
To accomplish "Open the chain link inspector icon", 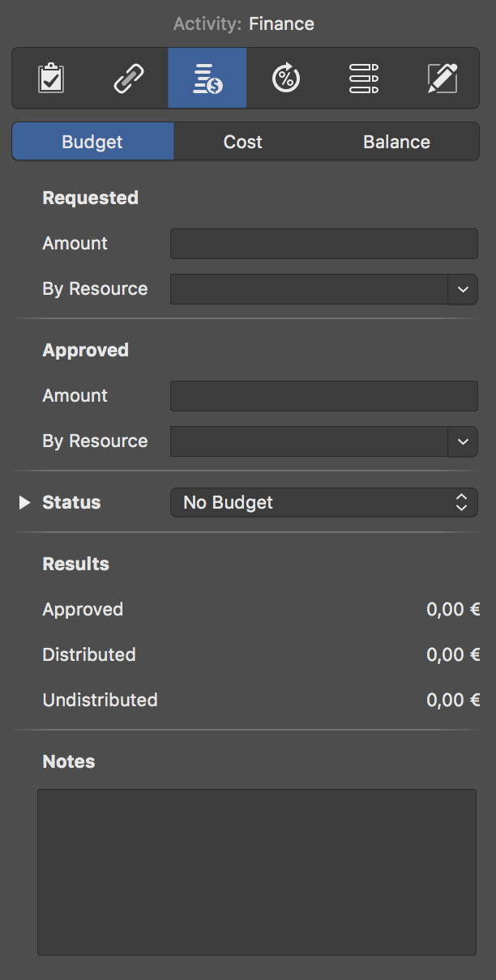I will [129, 79].
